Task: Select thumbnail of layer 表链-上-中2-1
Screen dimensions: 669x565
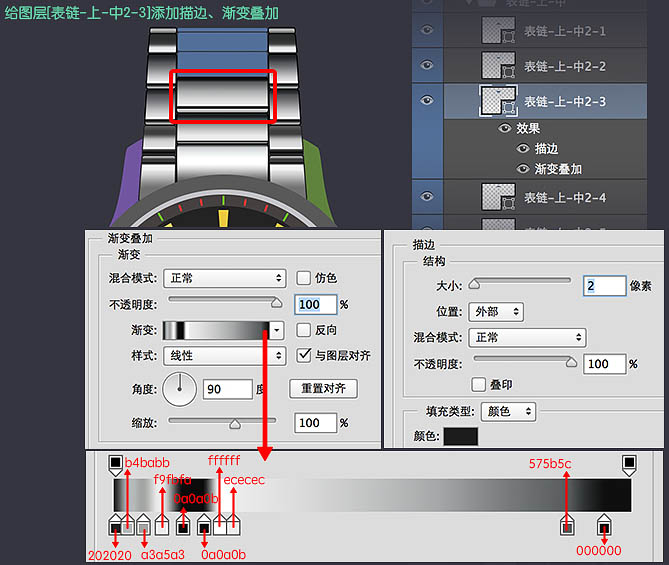Action: pos(498,30)
